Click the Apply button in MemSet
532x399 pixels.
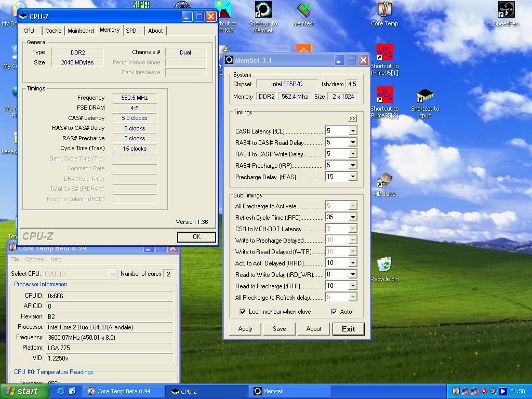(x=245, y=329)
